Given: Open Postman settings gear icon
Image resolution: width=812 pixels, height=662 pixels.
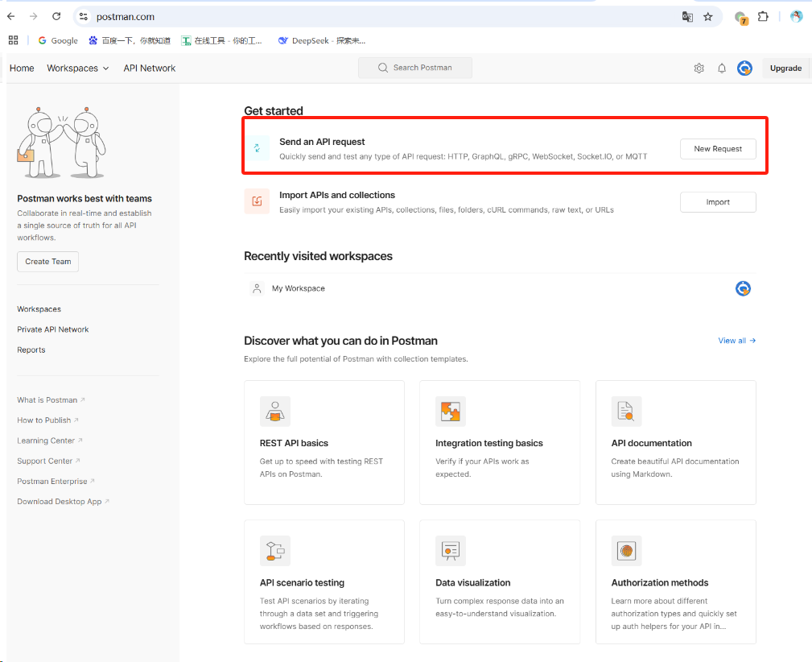Looking at the screenshot, I should tap(699, 68).
